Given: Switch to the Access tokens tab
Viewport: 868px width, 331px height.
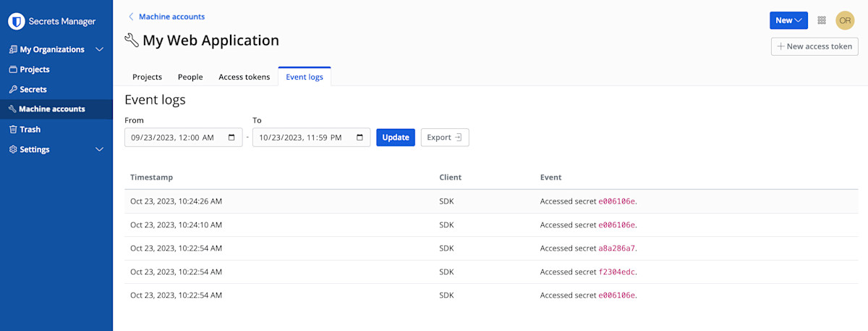Looking at the screenshot, I should pyautogui.click(x=244, y=77).
